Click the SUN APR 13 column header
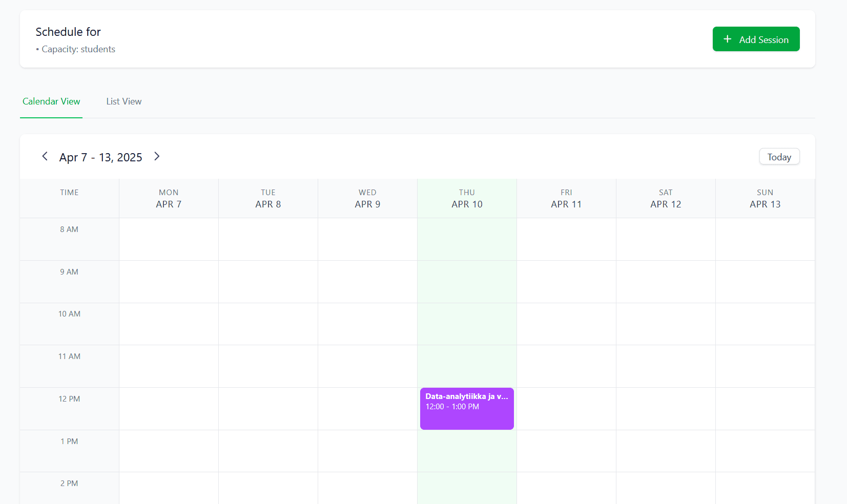This screenshot has height=504, width=847. pos(765,198)
